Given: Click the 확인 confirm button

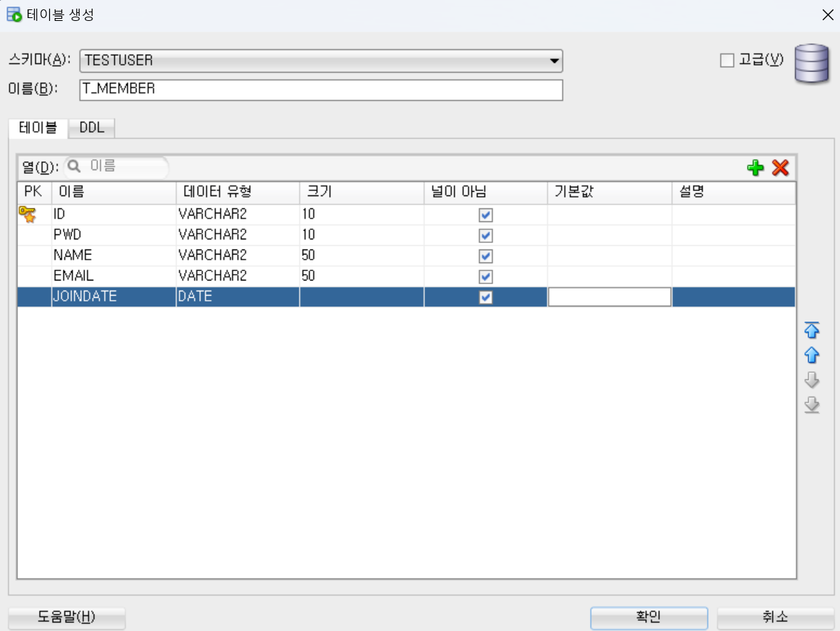Looking at the screenshot, I should tap(649, 617).
